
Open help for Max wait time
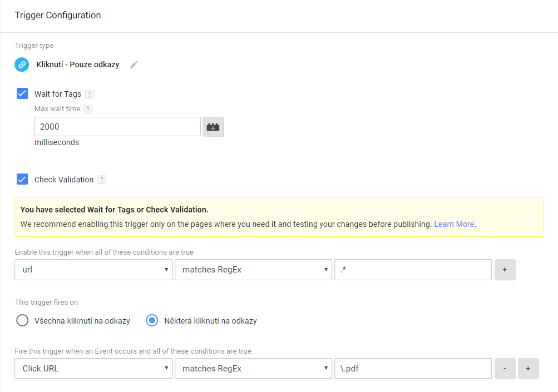pos(88,109)
